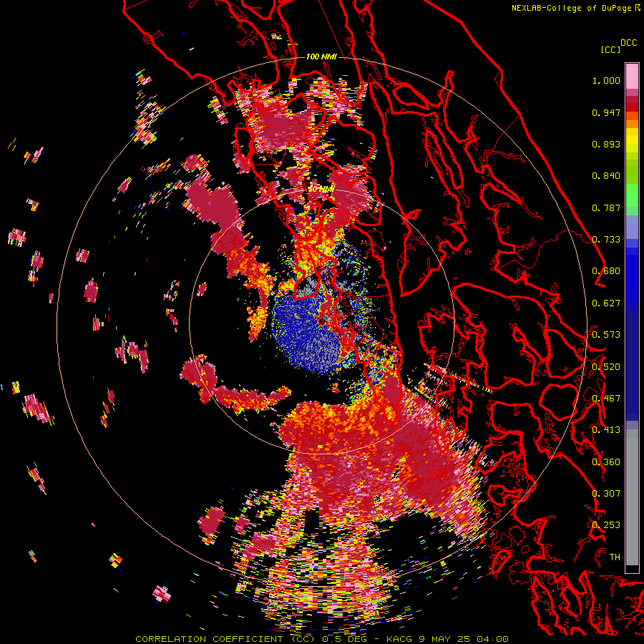Click the 0.893 scale value
This screenshot has width=644, height=644.
[606, 144]
